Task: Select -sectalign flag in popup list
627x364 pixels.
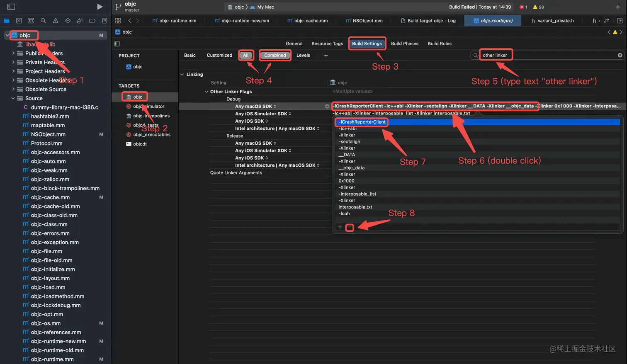Action: click(349, 142)
